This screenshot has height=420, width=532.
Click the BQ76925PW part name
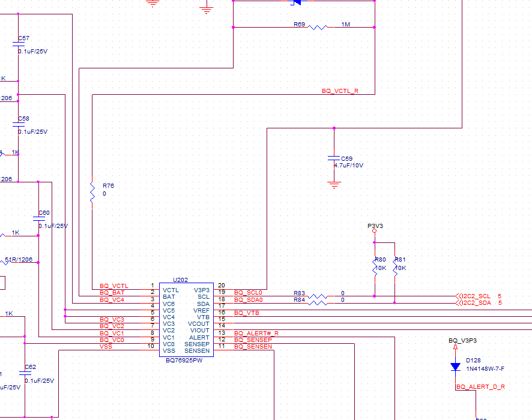[x=184, y=361]
